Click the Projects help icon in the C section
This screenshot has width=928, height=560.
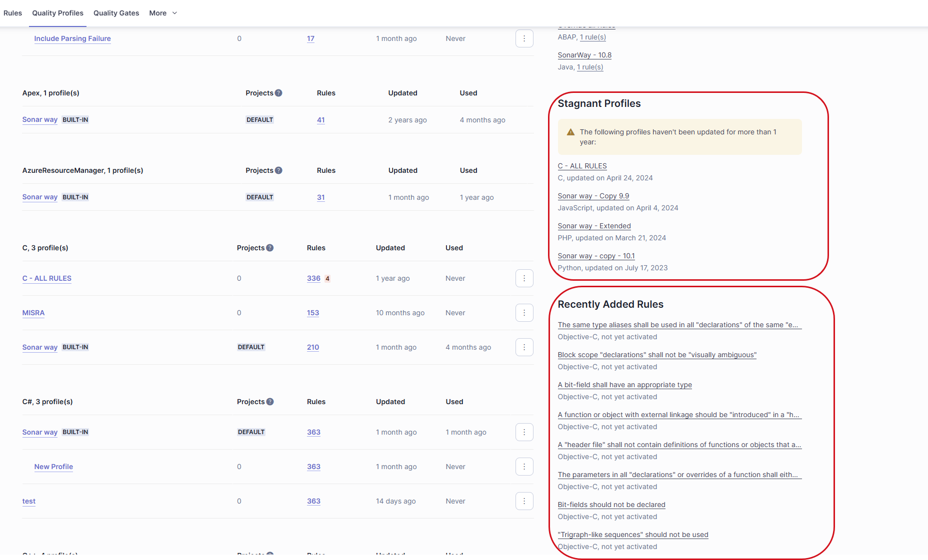(x=269, y=247)
